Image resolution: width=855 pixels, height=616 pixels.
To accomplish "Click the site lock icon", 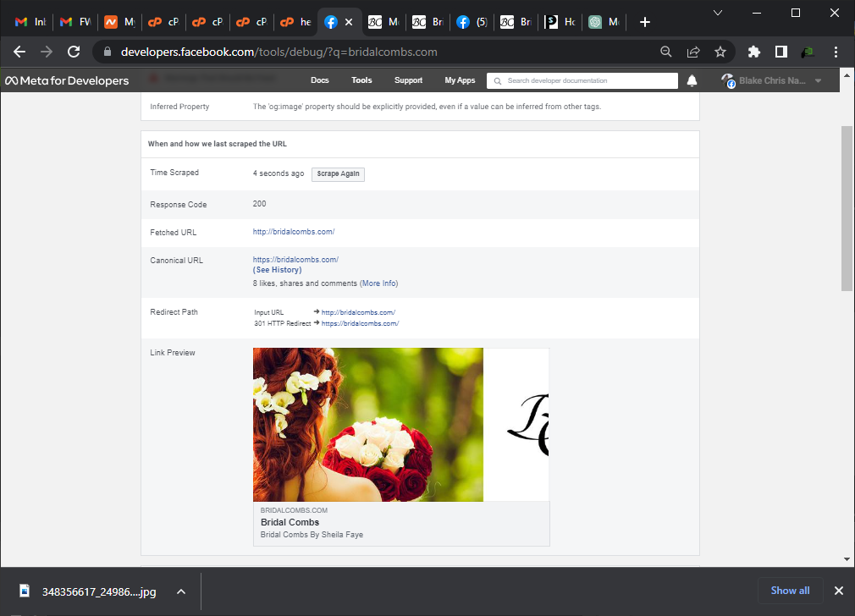I will tap(108, 52).
